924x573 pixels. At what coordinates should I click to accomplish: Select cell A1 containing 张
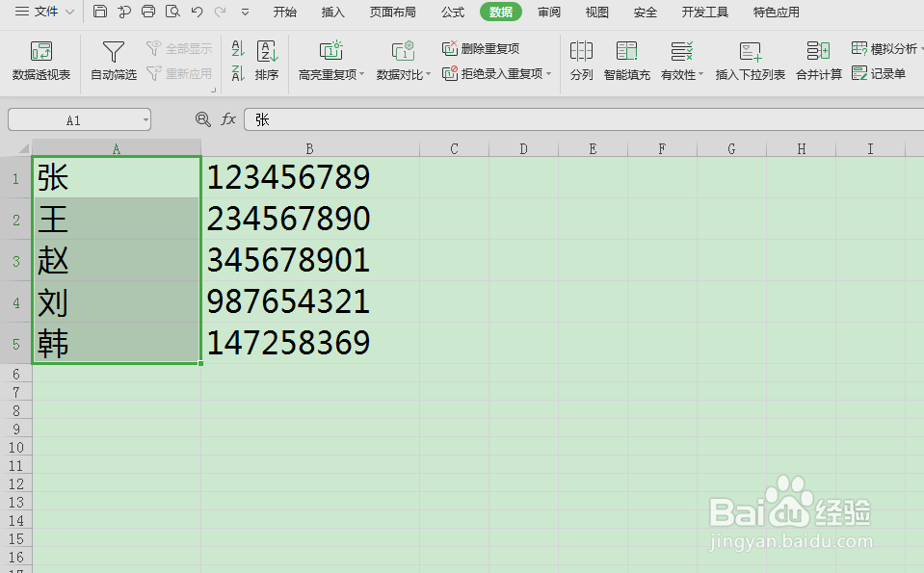pyautogui.click(x=117, y=177)
